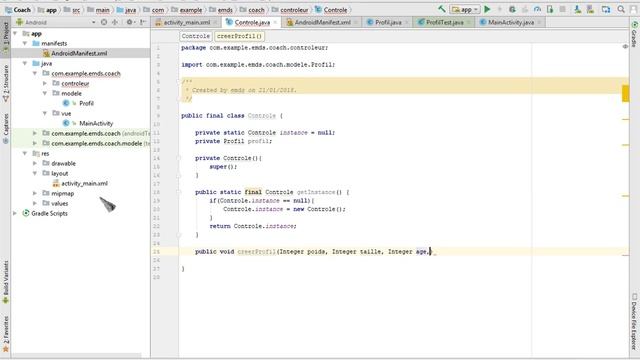Image resolution: width=640 pixels, height=360 pixels.
Task: Toggle the Captures tool window
Action: coord(5,128)
